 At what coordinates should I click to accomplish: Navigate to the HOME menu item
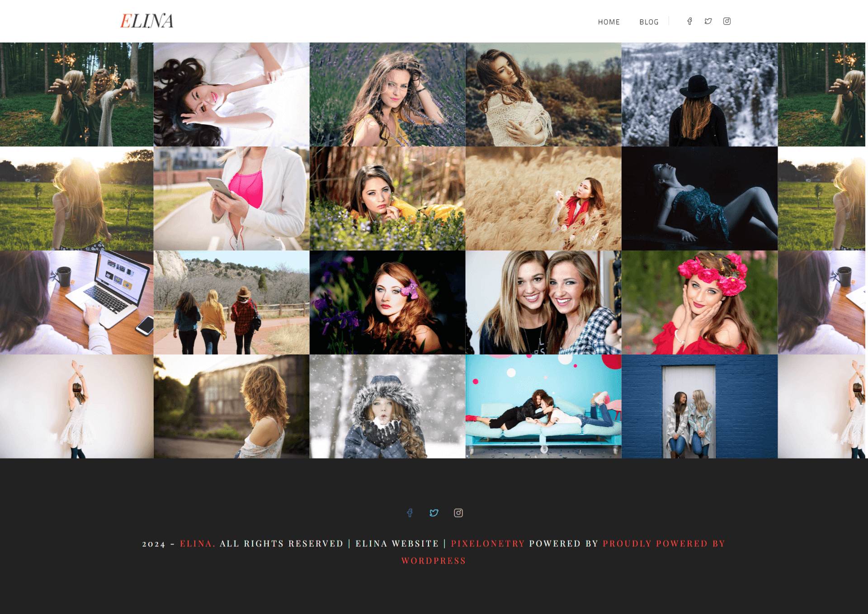tap(609, 21)
